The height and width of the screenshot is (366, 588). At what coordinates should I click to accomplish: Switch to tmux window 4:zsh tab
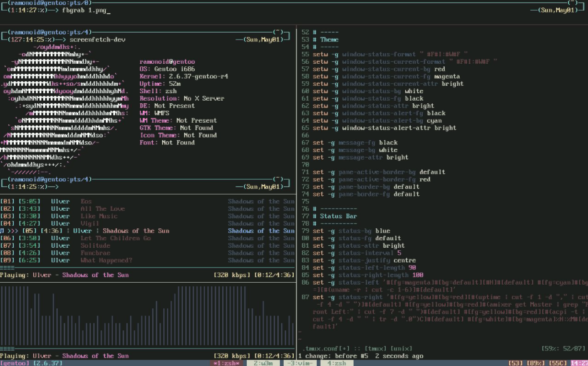[x=336, y=363]
